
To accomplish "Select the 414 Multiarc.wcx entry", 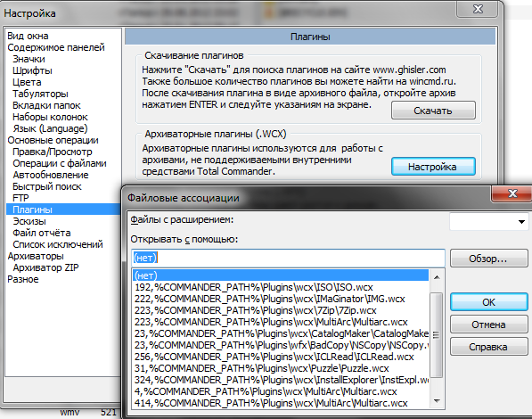I will click(x=281, y=403).
